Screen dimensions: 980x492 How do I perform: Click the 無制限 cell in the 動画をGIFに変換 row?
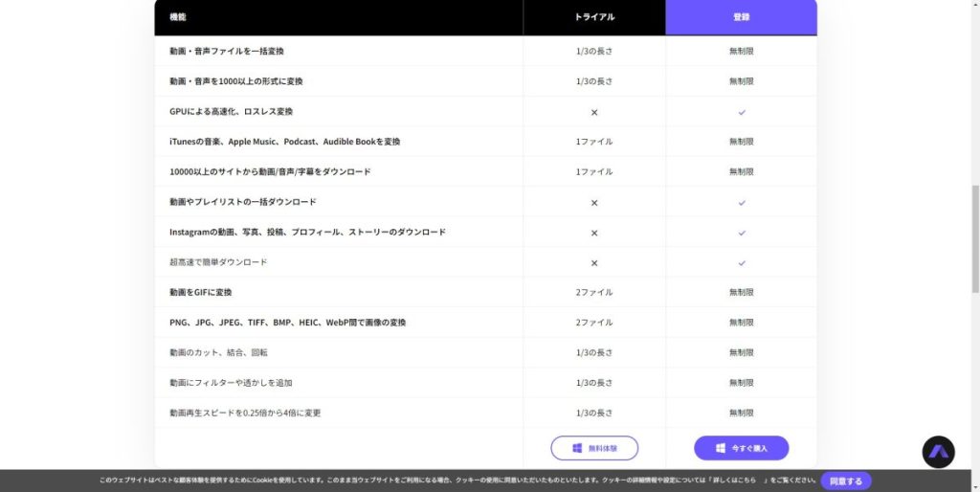click(x=742, y=292)
